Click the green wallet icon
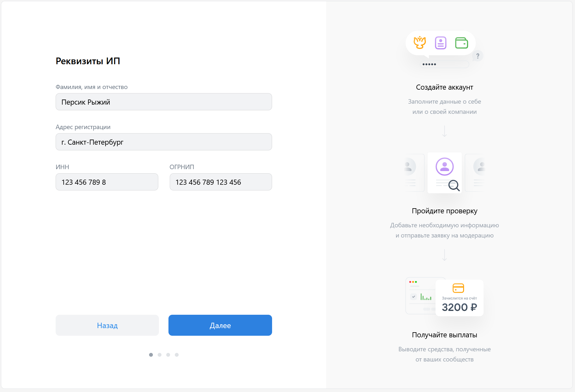575x392 pixels. (462, 43)
